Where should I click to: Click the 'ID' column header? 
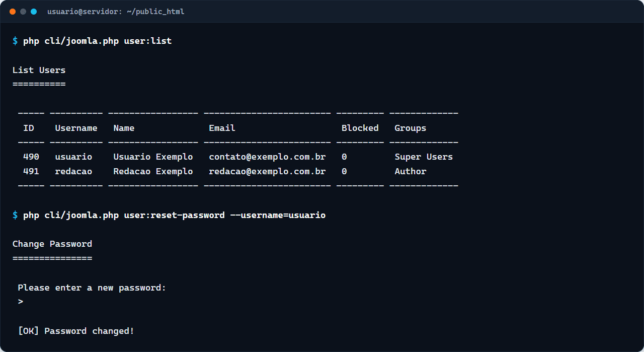pos(29,128)
